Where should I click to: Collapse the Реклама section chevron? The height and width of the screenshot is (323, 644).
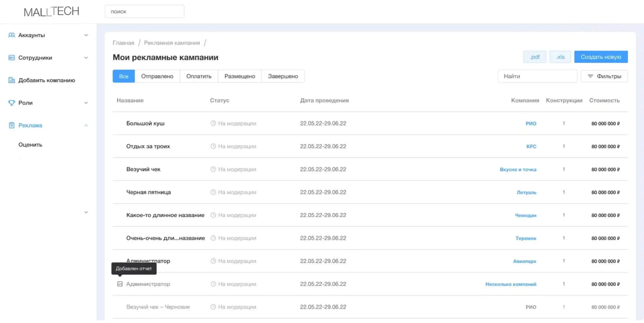[86, 125]
